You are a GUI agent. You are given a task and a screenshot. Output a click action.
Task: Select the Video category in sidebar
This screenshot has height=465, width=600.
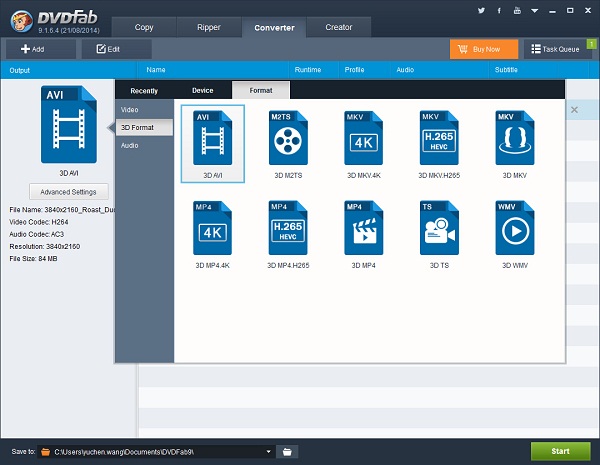point(144,109)
